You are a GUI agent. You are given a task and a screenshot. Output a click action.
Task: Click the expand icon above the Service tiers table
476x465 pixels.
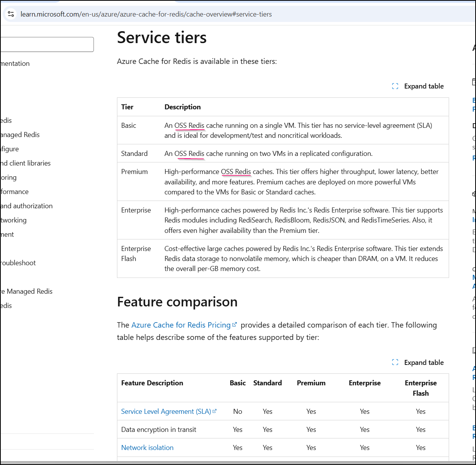pyautogui.click(x=395, y=86)
